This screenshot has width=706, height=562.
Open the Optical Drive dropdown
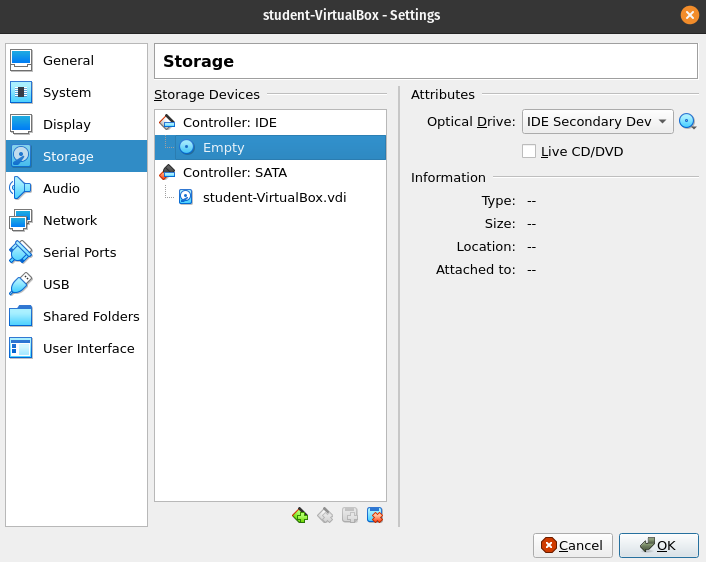point(597,122)
